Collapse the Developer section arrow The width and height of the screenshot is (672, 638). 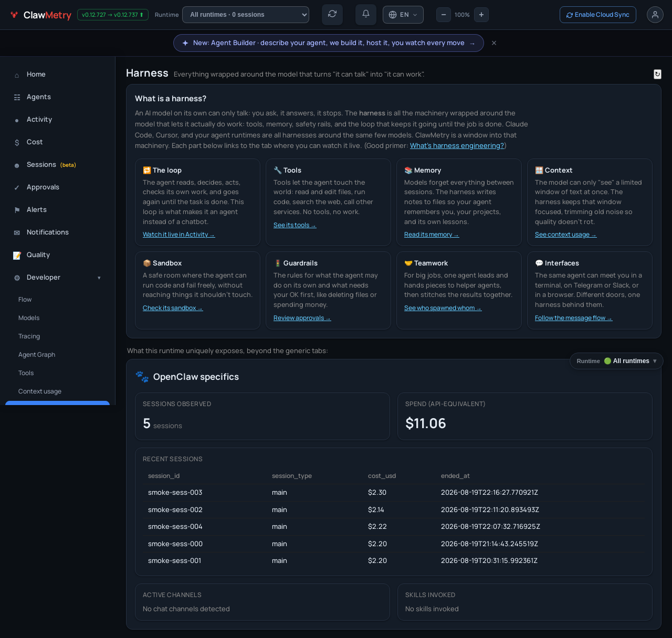coord(99,278)
